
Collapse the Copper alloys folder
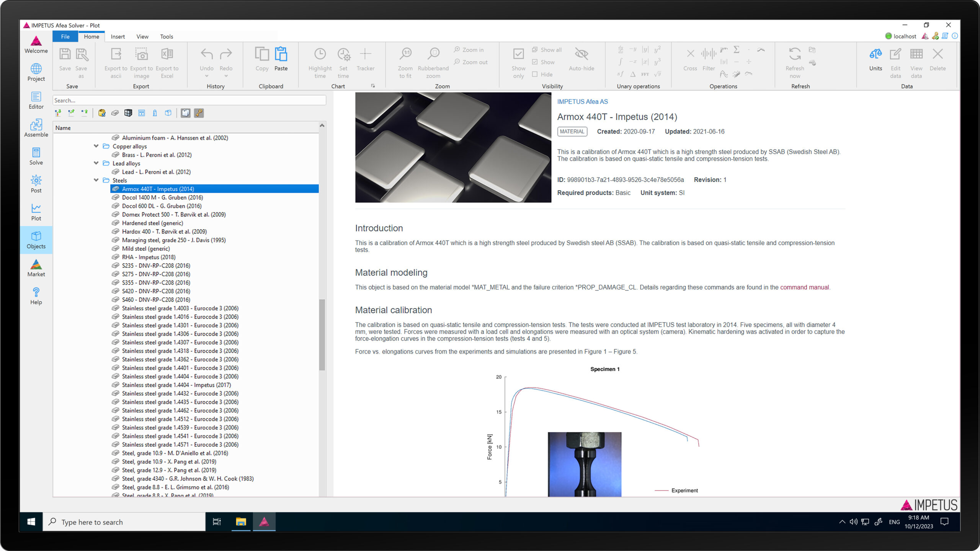(x=96, y=146)
